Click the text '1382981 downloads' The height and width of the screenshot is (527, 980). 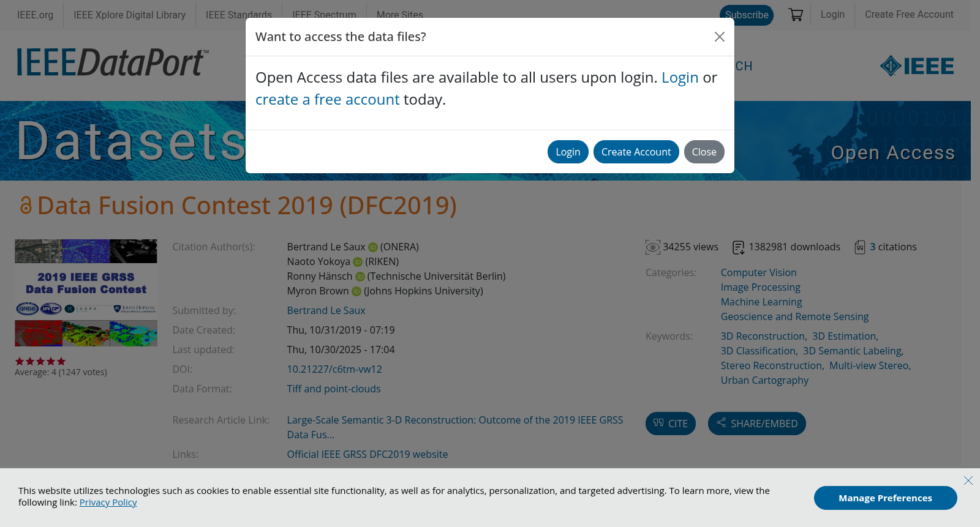click(794, 247)
